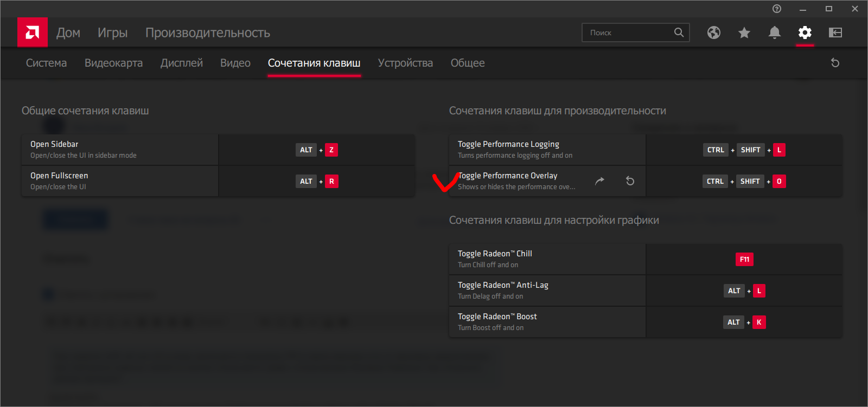
Task: Click Toggle Radeon Boost label
Action: tap(497, 316)
